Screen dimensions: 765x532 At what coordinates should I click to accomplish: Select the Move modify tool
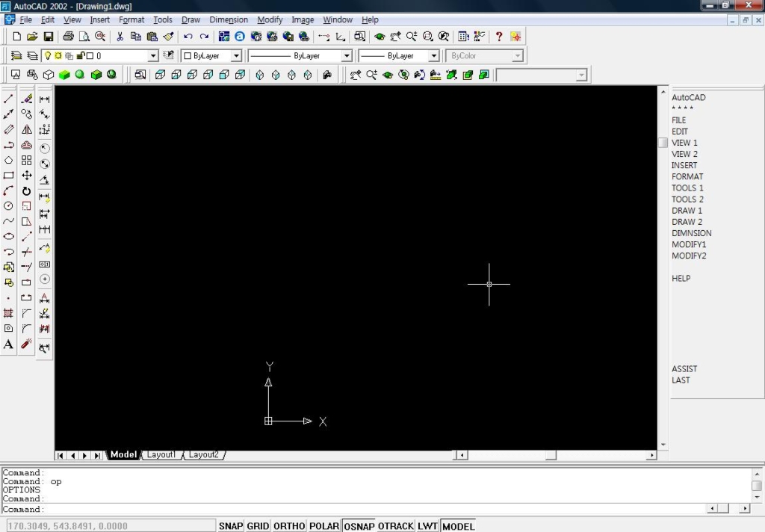(x=27, y=176)
